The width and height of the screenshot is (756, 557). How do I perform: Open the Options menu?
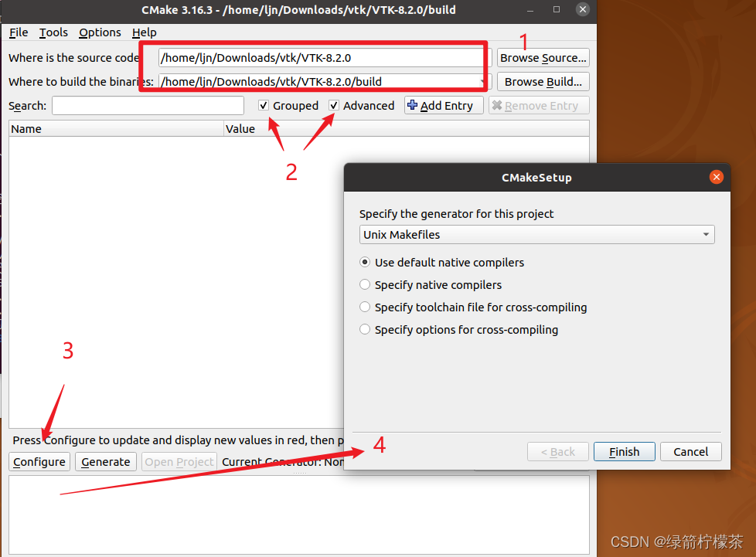pos(100,32)
